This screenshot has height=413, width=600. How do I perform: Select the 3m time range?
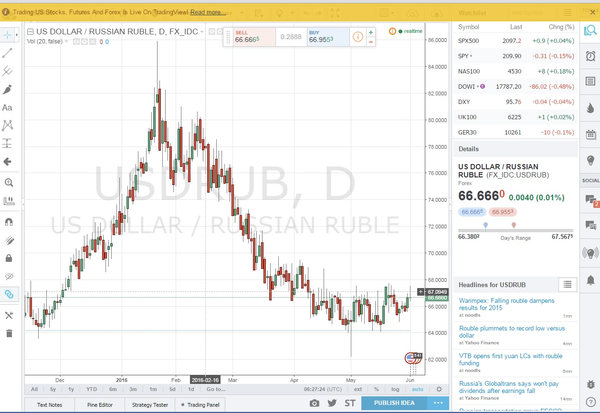point(133,389)
